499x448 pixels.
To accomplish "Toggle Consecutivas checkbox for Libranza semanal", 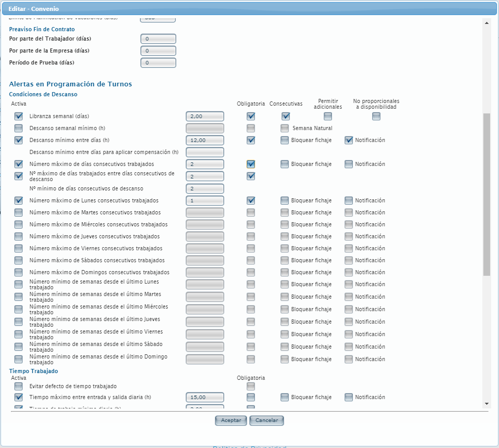I will click(x=285, y=116).
